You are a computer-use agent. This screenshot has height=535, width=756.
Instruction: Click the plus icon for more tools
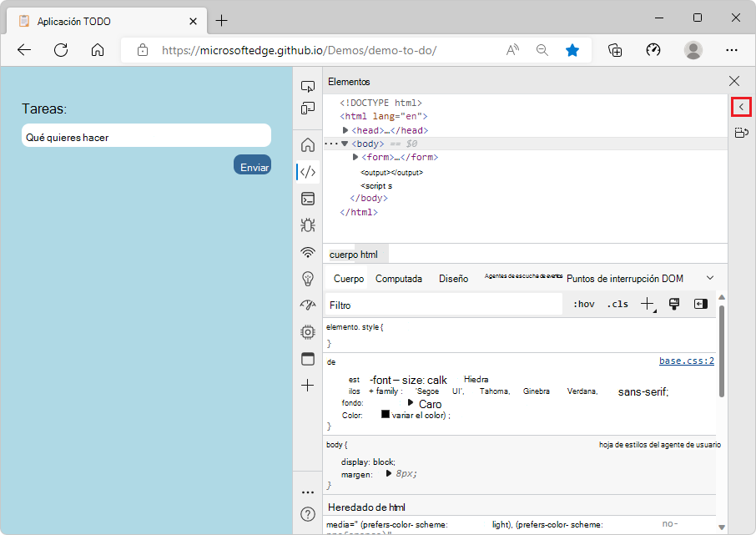[308, 386]
